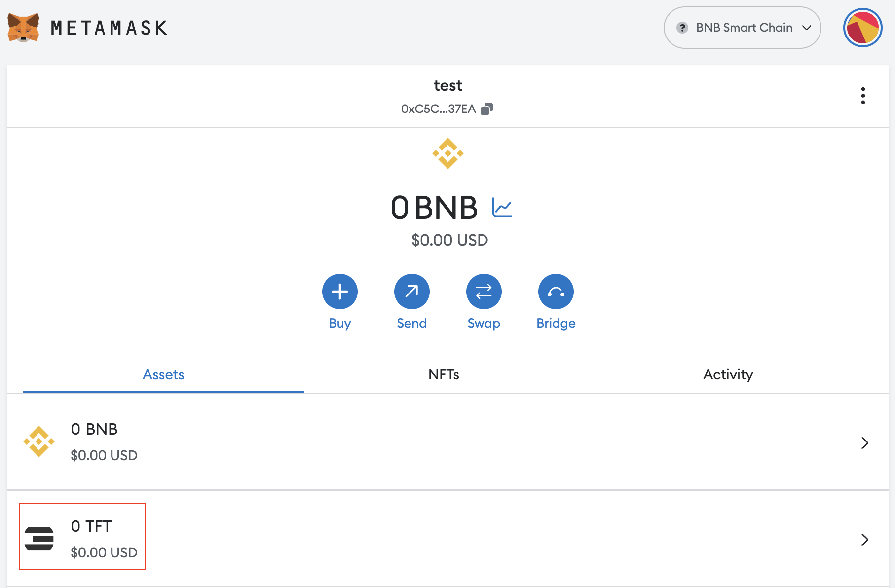Click the 0 TFT token entry
This screenshot has height=588, width=895.
pos(92,526)
